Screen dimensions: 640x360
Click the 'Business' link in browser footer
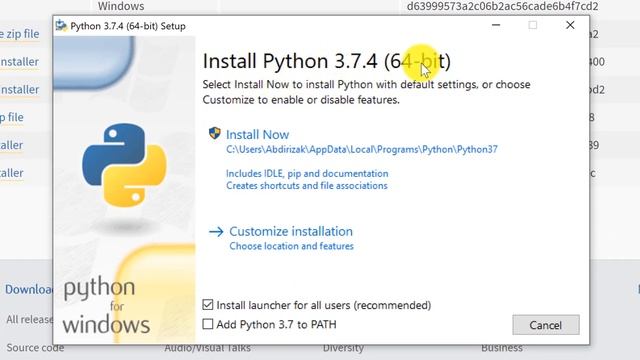tap(502, 348)
